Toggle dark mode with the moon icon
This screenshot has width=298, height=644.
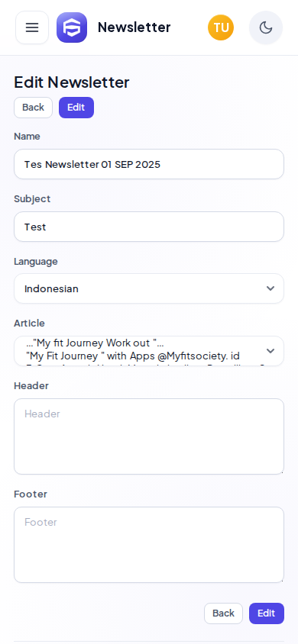coord(266,27)
